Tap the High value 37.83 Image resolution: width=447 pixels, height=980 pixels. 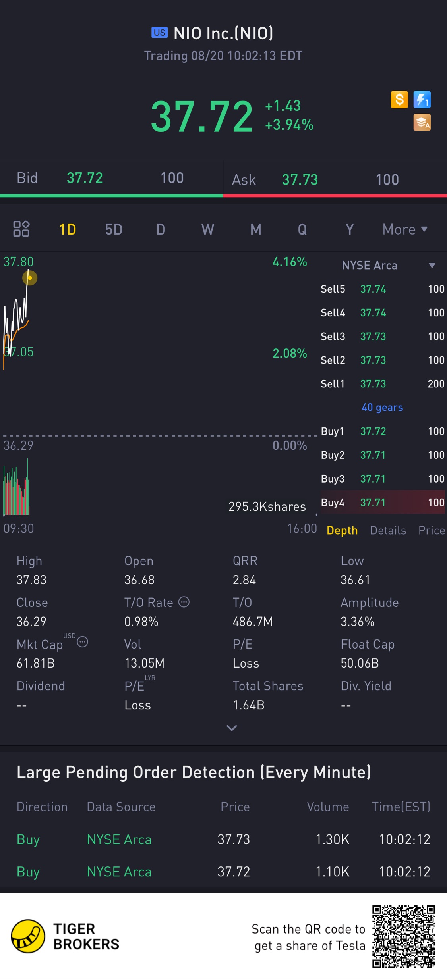(31, 580)
